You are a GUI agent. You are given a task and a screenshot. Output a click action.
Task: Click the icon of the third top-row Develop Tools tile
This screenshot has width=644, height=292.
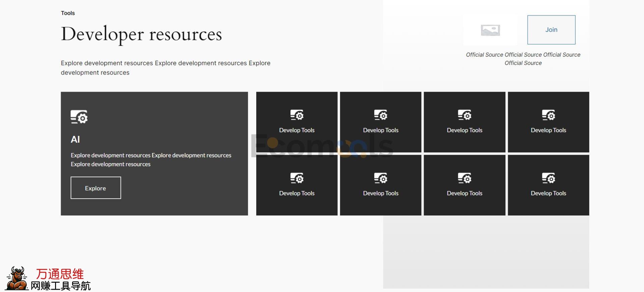click(465, 115)
